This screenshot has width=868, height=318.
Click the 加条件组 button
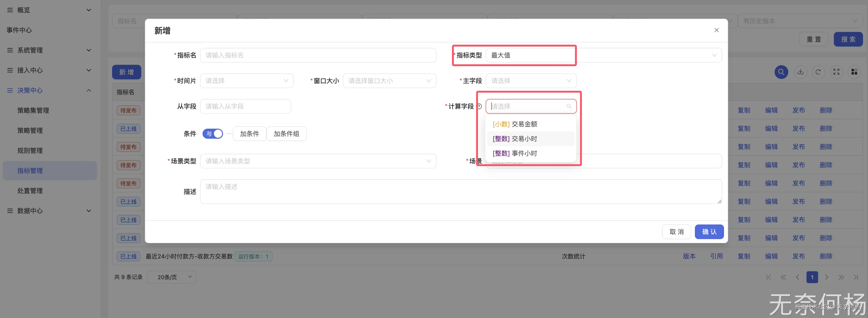tap(286, 134)
